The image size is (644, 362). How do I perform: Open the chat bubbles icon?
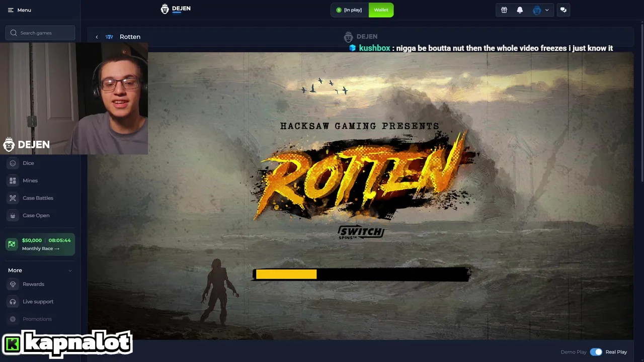tap(563, 10)
